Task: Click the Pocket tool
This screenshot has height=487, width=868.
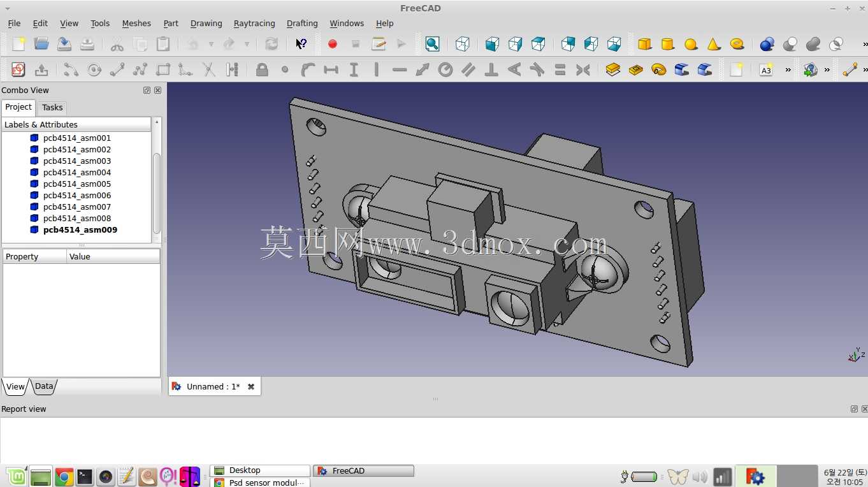Action: tap(636, 69)
